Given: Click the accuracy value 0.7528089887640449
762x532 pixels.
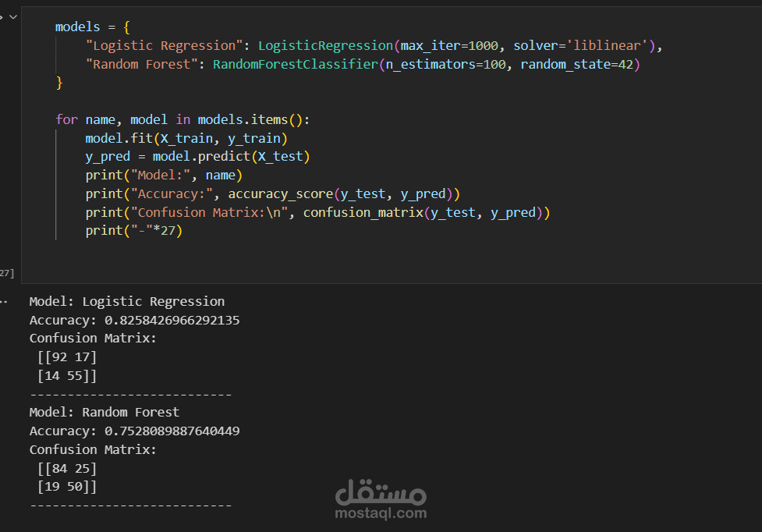Looking at the screenshot, I should click(172, 431).
